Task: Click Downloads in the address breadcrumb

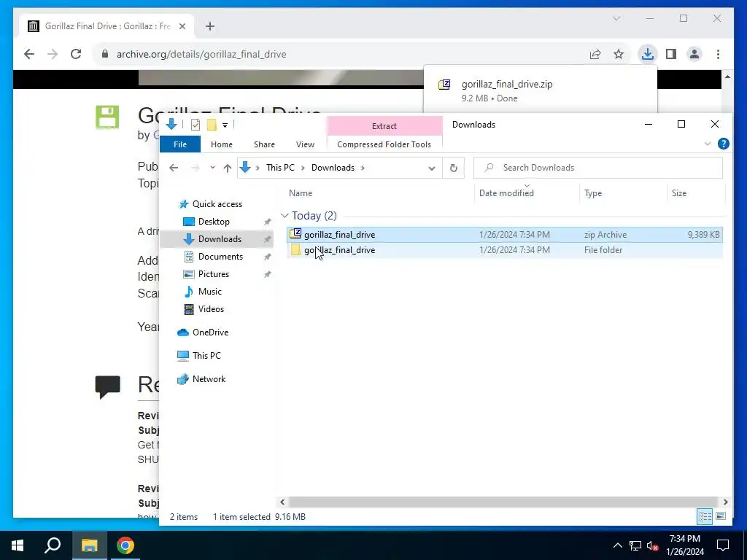Action: pos(333,168)
